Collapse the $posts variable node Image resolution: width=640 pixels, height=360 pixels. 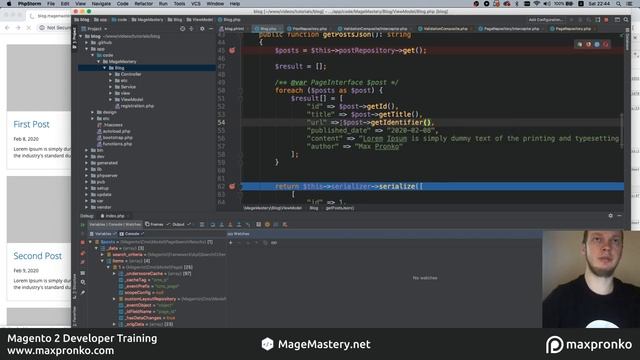pyautogui.click(x=90, y=242)
